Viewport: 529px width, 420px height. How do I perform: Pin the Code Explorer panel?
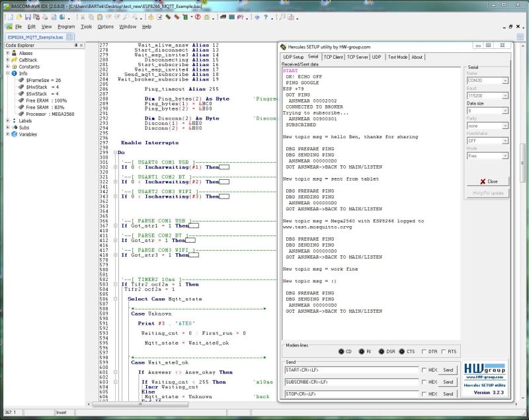76,45
